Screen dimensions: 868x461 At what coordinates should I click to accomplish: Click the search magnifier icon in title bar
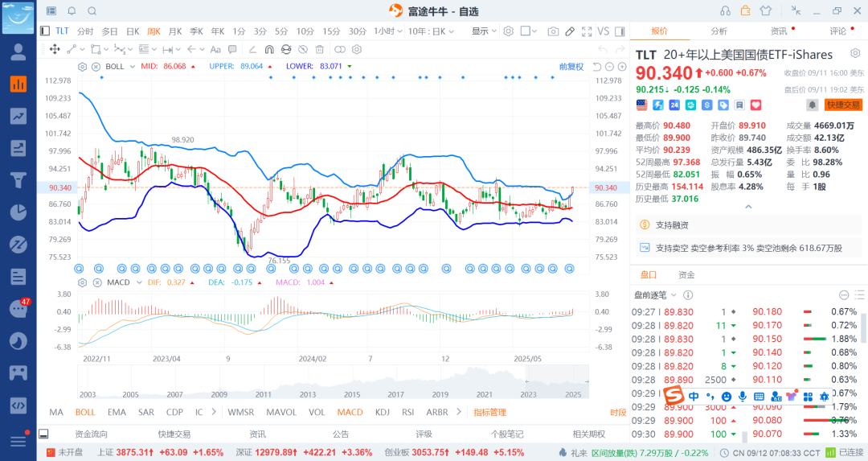pos(92,11)
